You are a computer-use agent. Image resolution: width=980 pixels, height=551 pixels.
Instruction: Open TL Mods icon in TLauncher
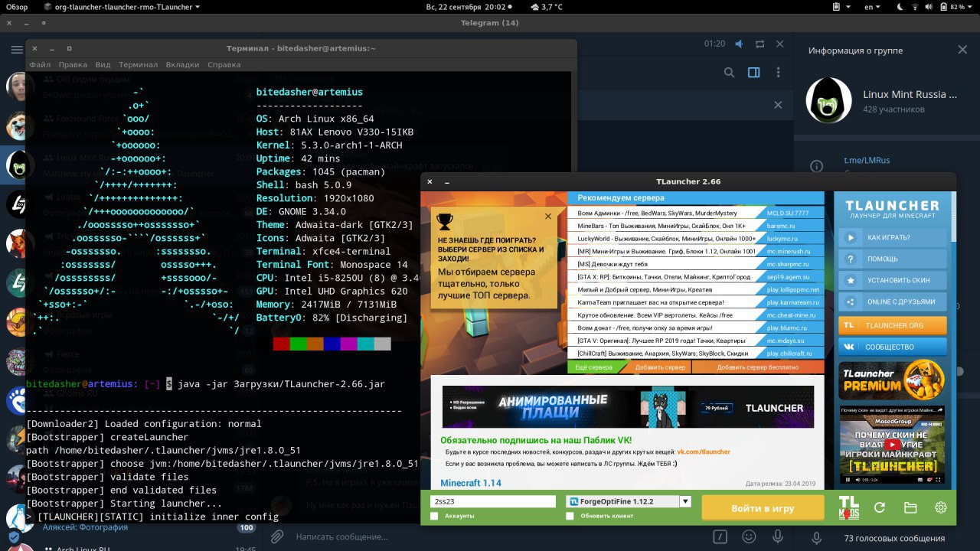[x=848, y=507]
